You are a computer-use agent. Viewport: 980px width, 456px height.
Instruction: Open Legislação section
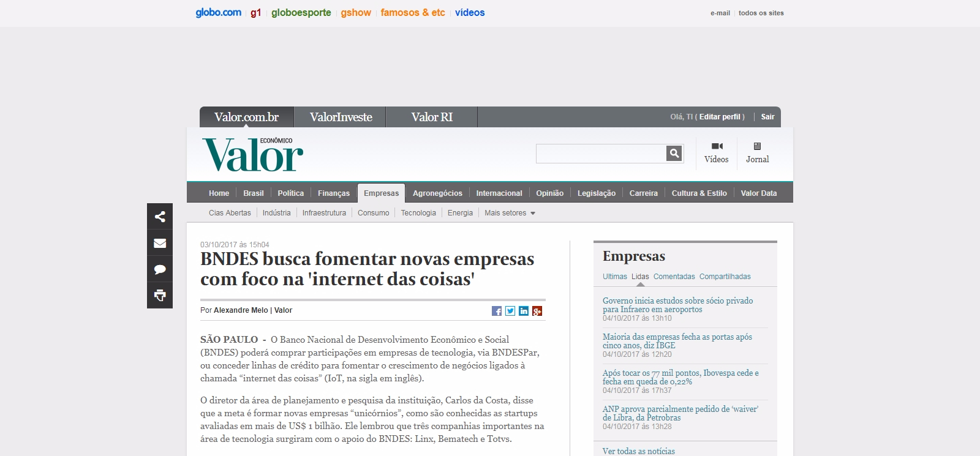point(597,193)
